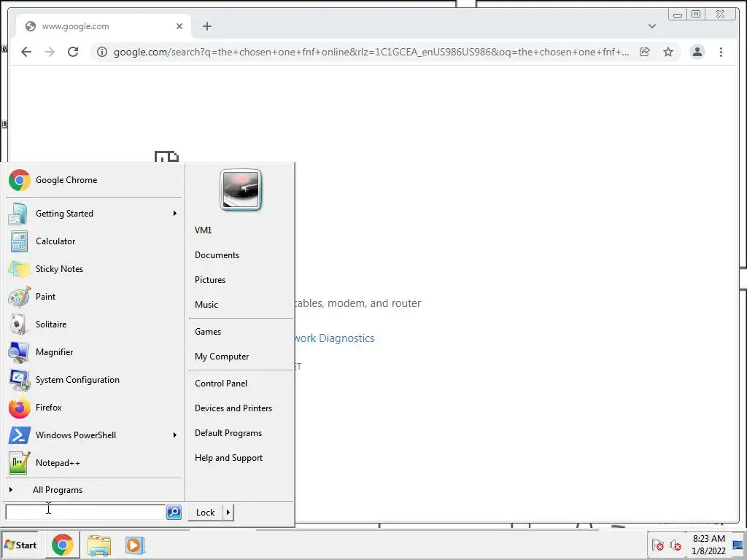Open Chrome tab search chevron
The image size is (747, 560).
652,26
